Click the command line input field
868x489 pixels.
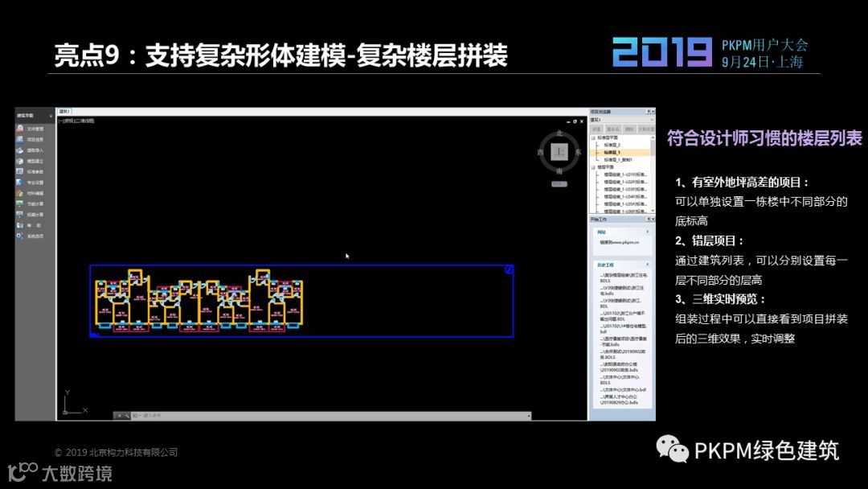click(332, 415)
